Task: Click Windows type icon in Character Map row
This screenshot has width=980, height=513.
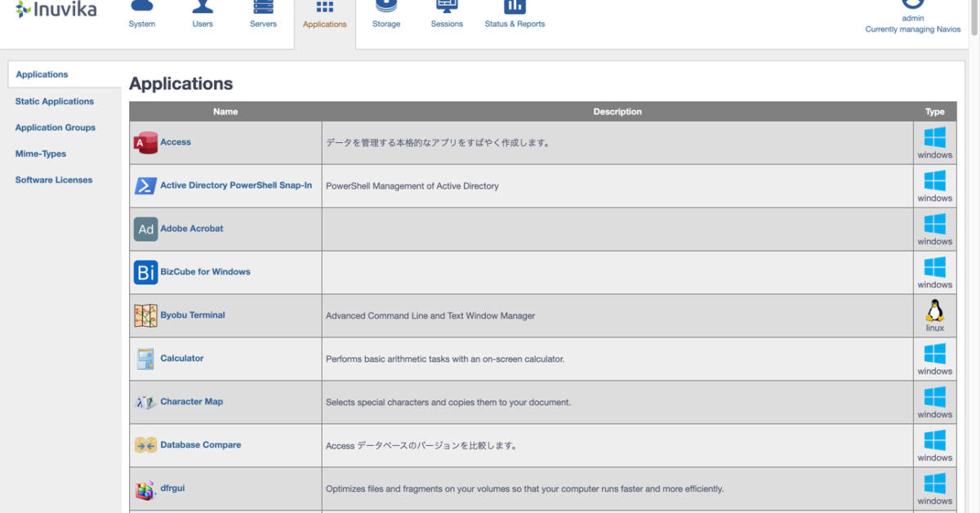Action: pyautogui.click(x=934, y=396)
